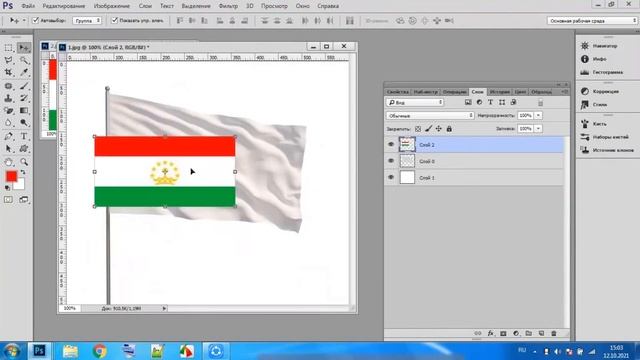Viewport: 640px width, 360px height.
Task: Open Chrome from the taskbar
Action: point(99,351)
